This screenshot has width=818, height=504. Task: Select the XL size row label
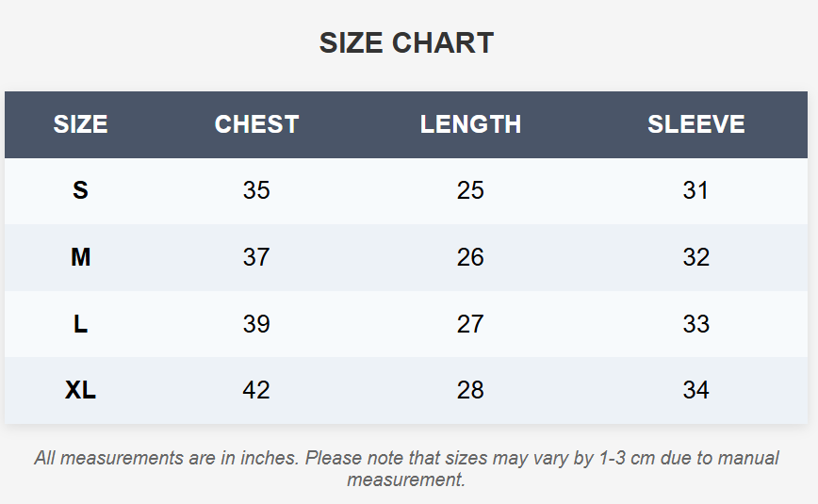(x=80, y=390)
